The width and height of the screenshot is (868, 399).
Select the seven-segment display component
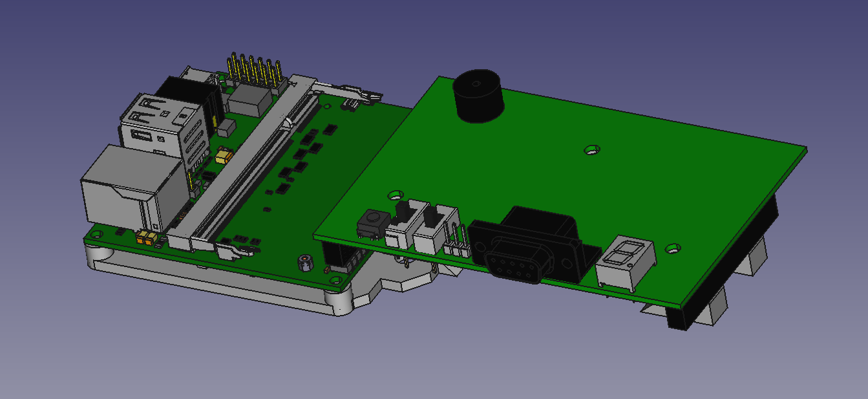coord(626,261)
